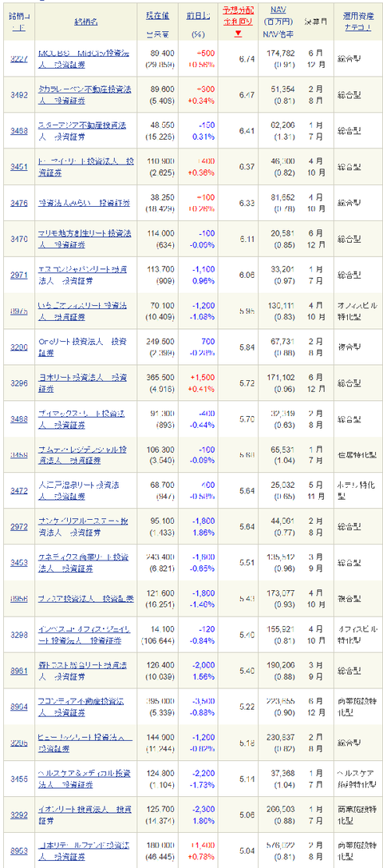Select yield value 5.22

247,707
